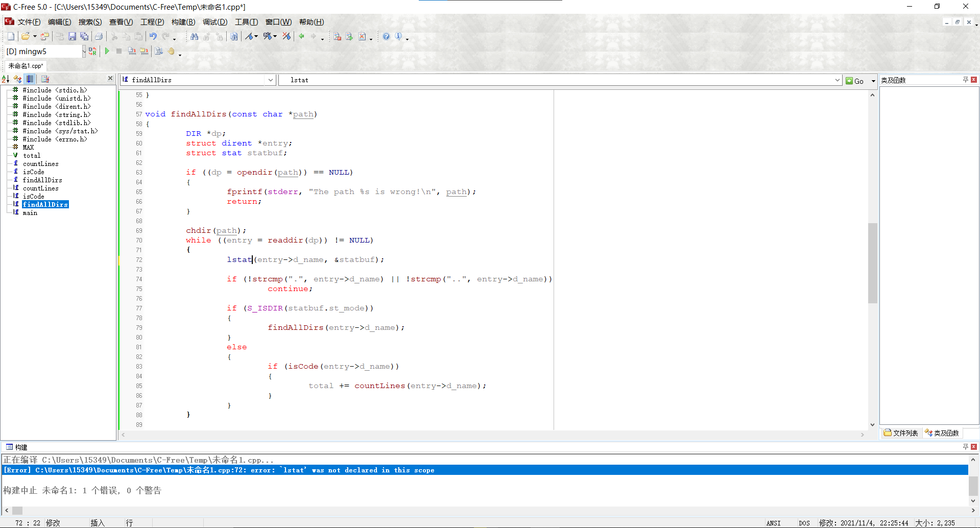Image resolution: width=980 pixels, height=528 pixels.
Task: Open the 工具(T) menu
Action: 247,22
